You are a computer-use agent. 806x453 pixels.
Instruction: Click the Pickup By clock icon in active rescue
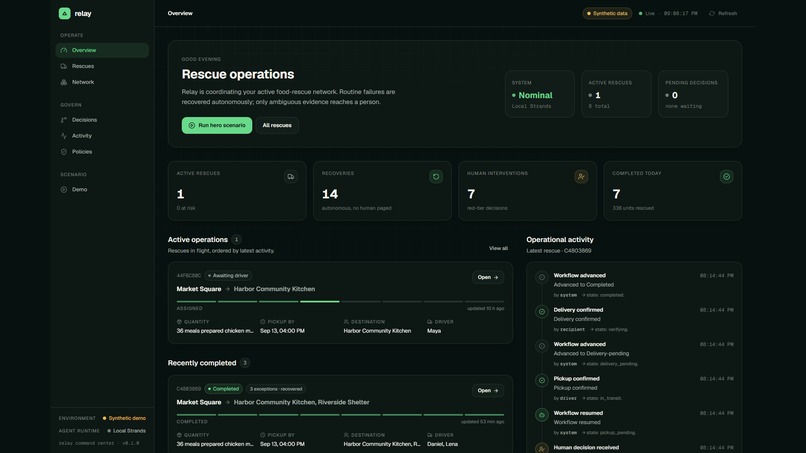pos(263,322)
